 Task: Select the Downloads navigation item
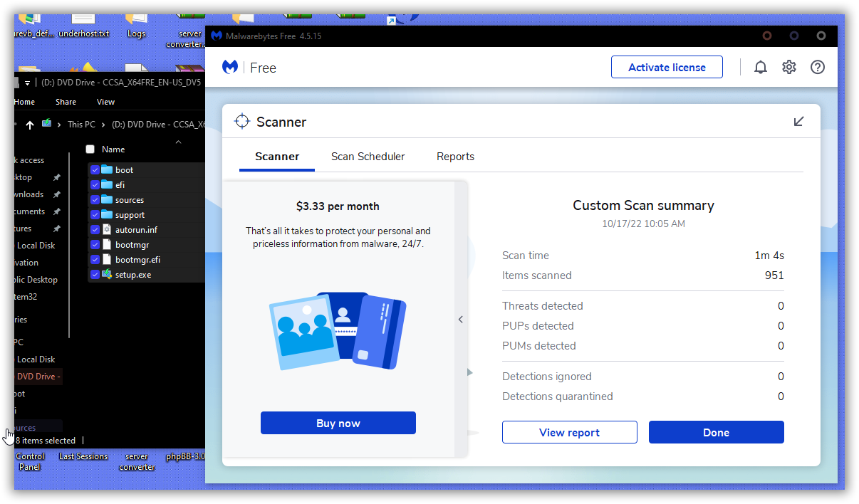tap(28, 194)
